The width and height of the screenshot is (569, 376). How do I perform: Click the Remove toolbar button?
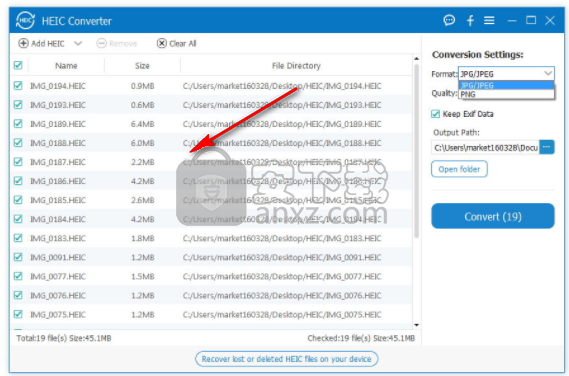tap(117, 44)
